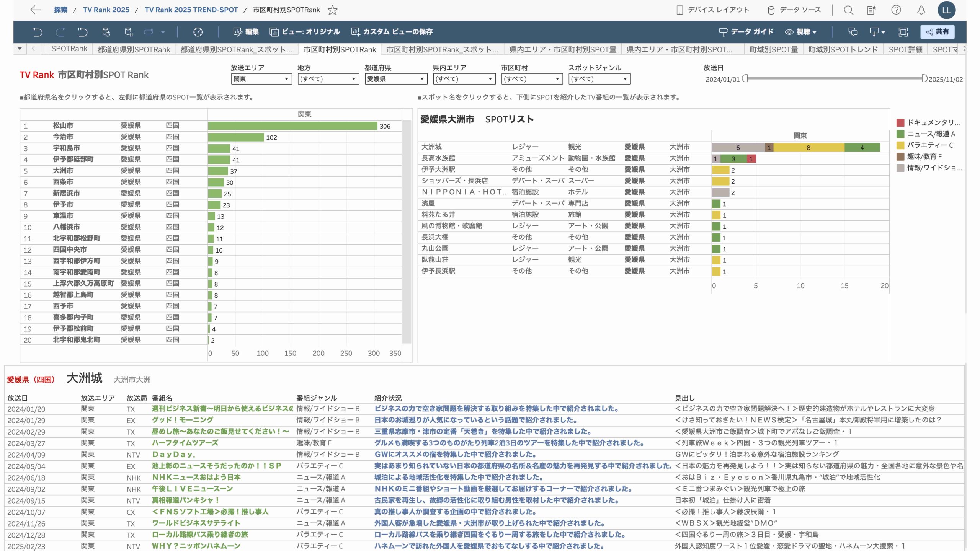Open the search magnifier icon

click(848, 10)
